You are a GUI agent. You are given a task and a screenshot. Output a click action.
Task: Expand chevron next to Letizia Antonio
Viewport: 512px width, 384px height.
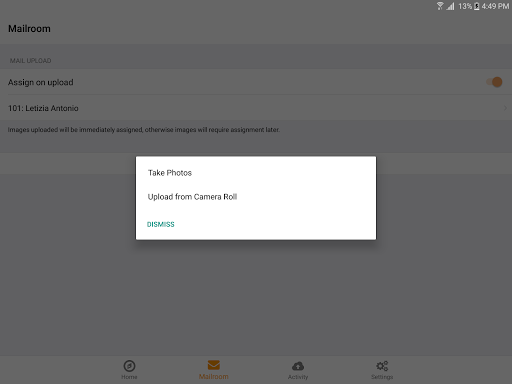coord(505,108)
